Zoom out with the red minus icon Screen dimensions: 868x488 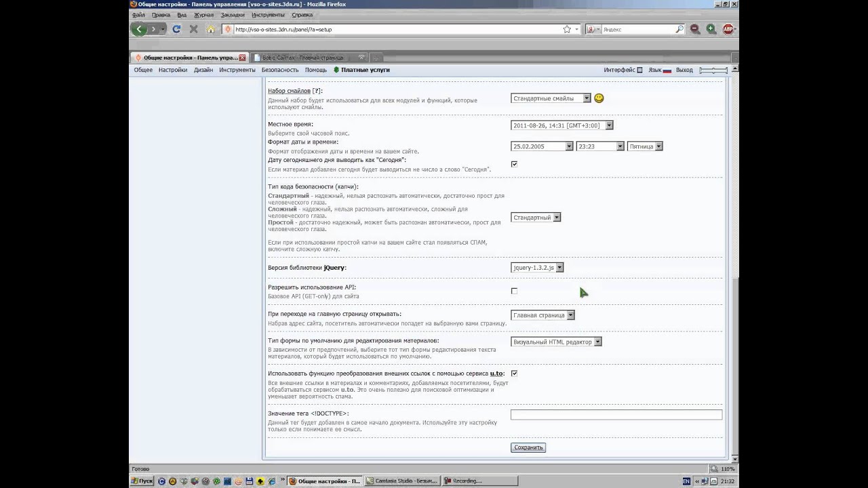tap(695, 29)
